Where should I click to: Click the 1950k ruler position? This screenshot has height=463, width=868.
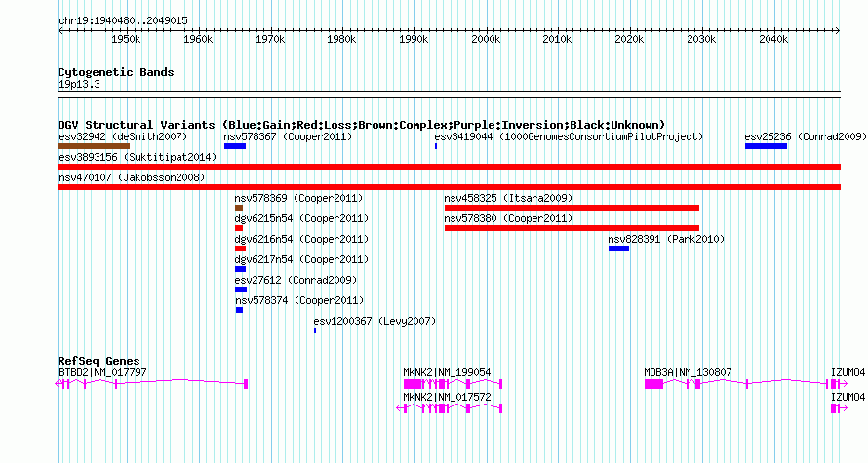(x=126, y=40)
